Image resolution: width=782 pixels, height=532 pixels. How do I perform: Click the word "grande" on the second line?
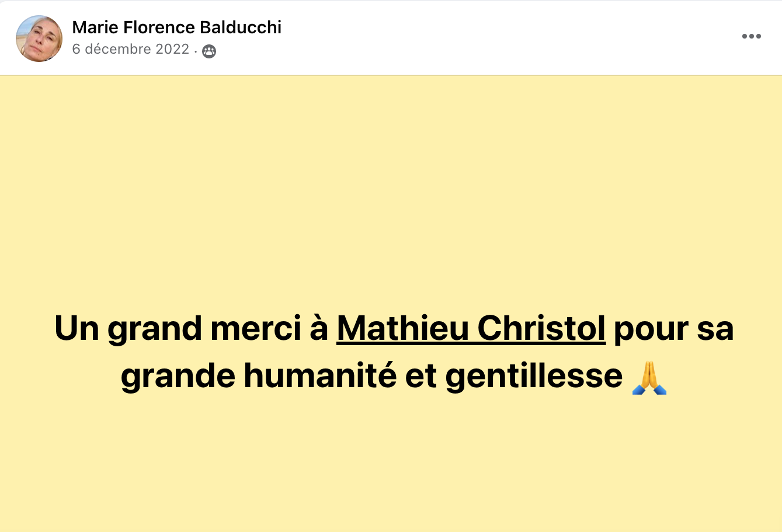point(178,375)
